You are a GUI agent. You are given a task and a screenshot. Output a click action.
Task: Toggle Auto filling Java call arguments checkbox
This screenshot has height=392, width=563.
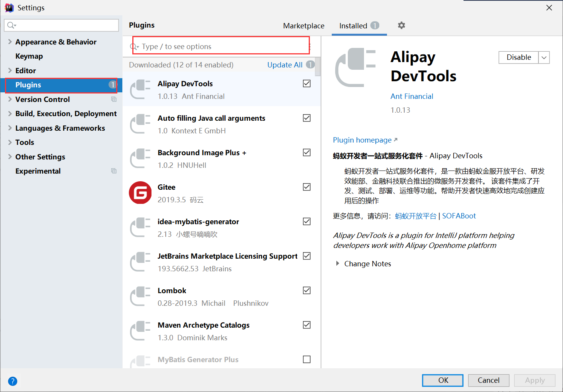(307, 118)
